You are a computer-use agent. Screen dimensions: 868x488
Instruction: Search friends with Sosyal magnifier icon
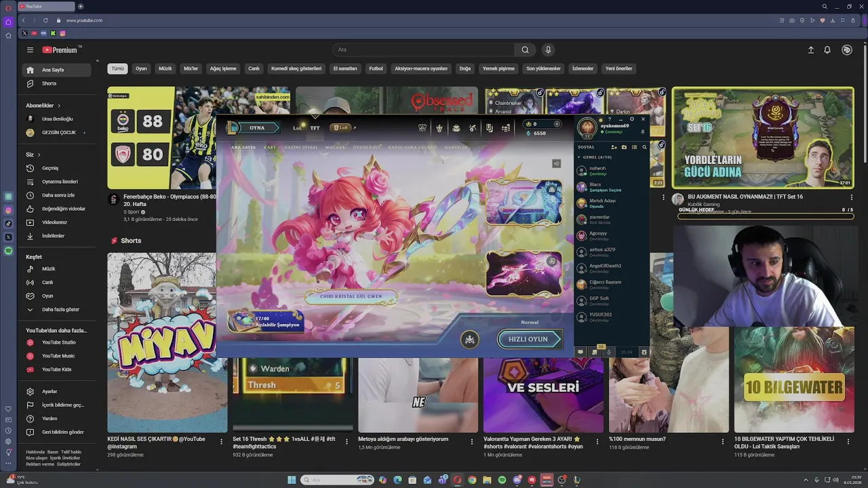click(644, 147)
